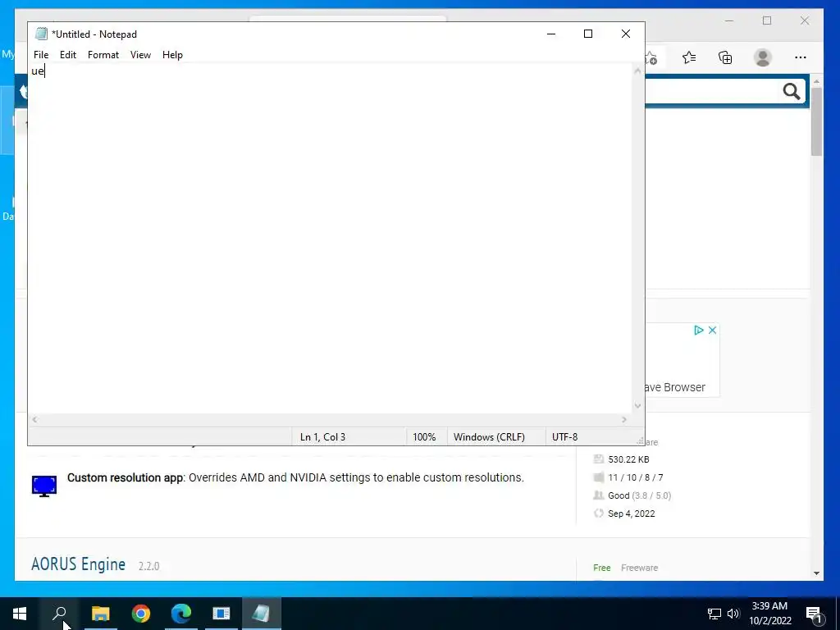Click the Custom resolution app monitor icon

click(x=44, y=486)
